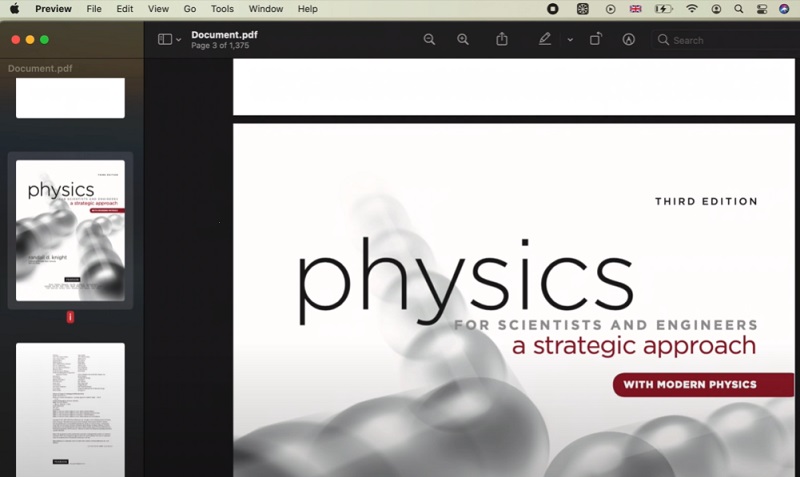
Task: Launch Siri from the menu bar
Action: [784, 9]
